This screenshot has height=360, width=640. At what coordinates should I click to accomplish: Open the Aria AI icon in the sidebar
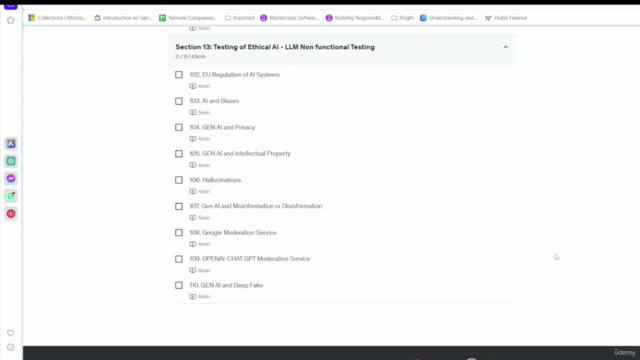pos(11,144)
